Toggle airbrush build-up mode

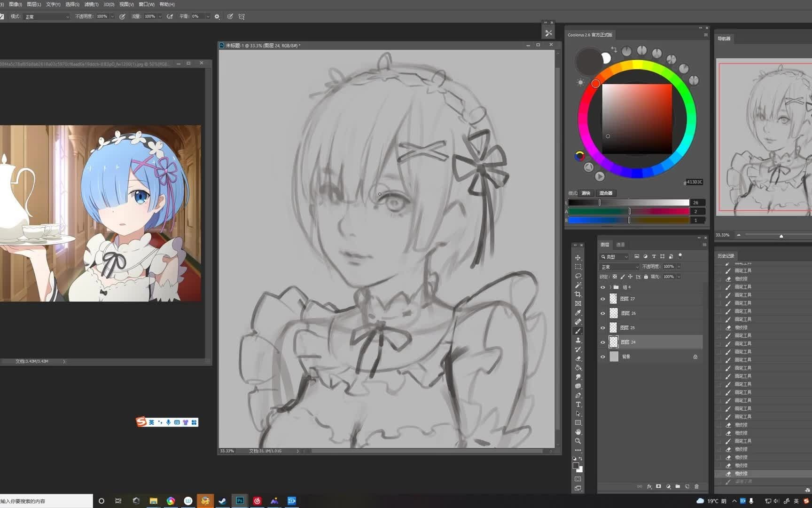[170, 16]
